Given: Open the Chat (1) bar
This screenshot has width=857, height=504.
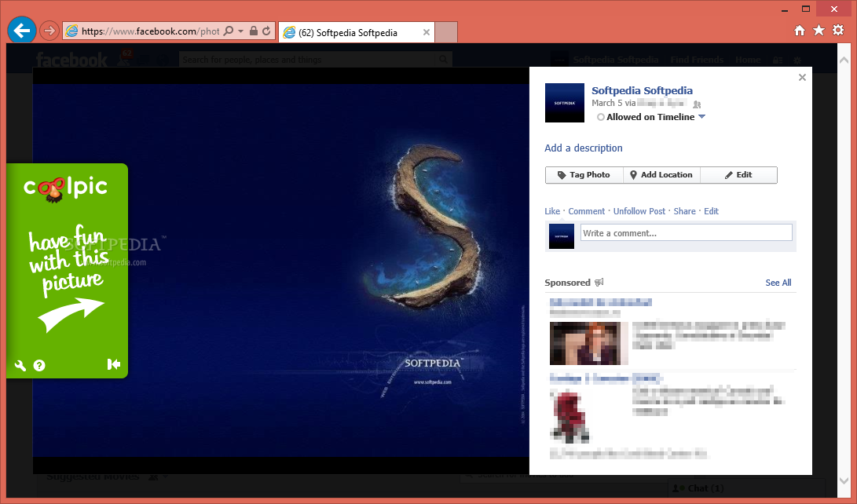Looking at the screenshot, I should [746, 488].
